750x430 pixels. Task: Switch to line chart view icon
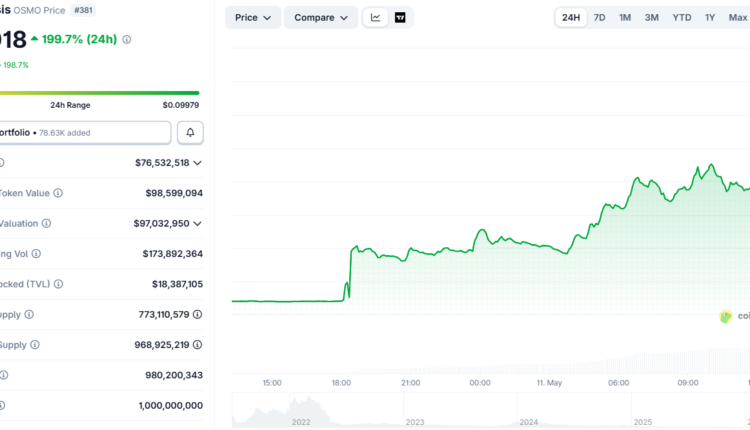pyautogui.click(x=375, y=18)
